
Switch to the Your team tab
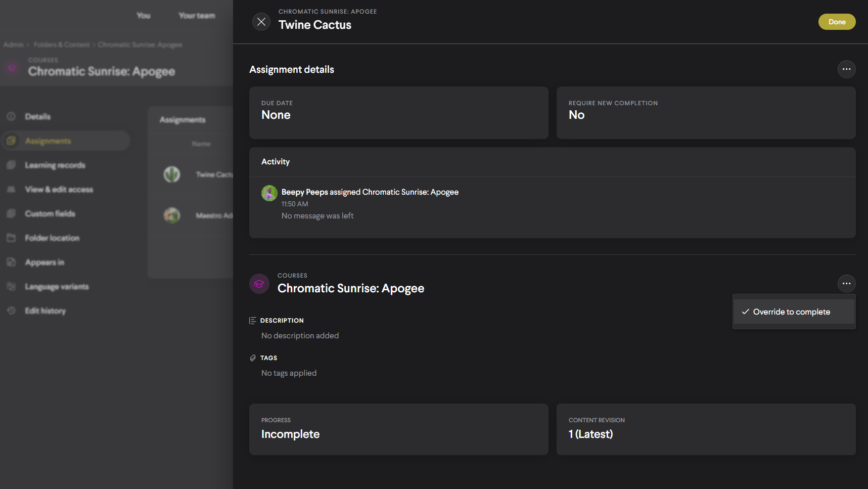click(x=197, y=16)
